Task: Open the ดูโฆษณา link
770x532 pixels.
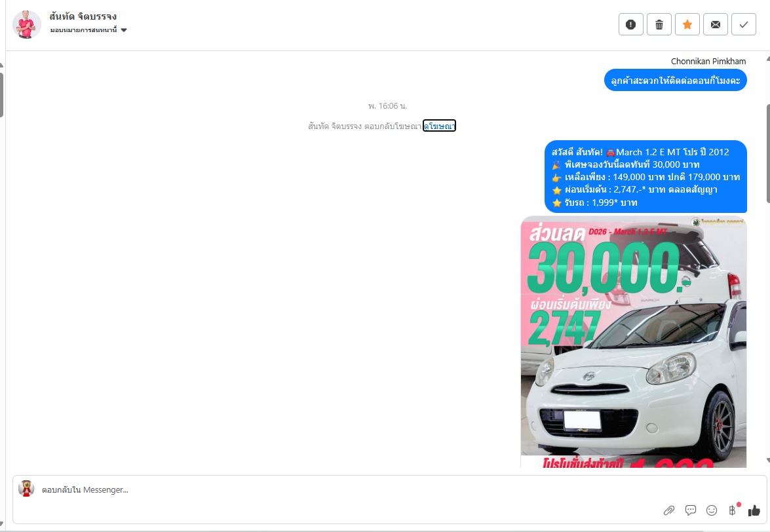Action: pos(440,126)
